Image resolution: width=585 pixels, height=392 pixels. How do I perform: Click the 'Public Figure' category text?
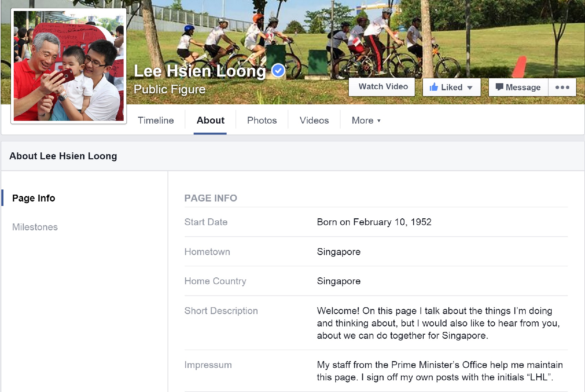coord(170,89)
